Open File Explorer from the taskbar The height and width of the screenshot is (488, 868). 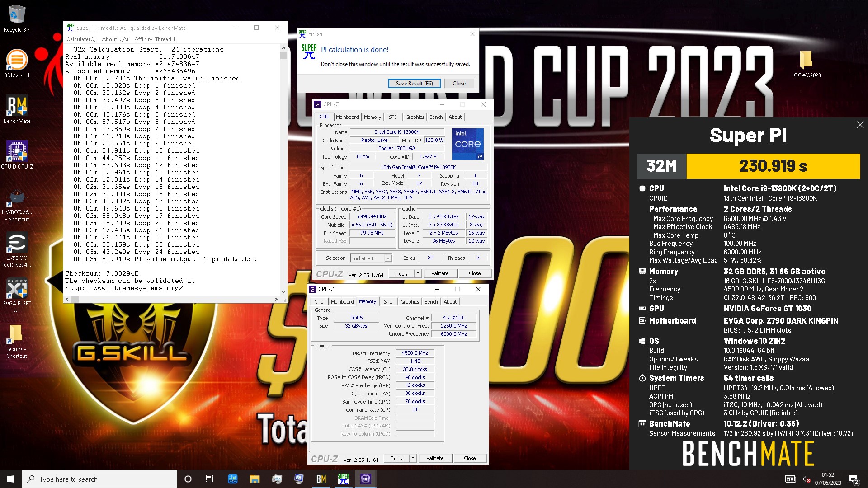point(255,479)
